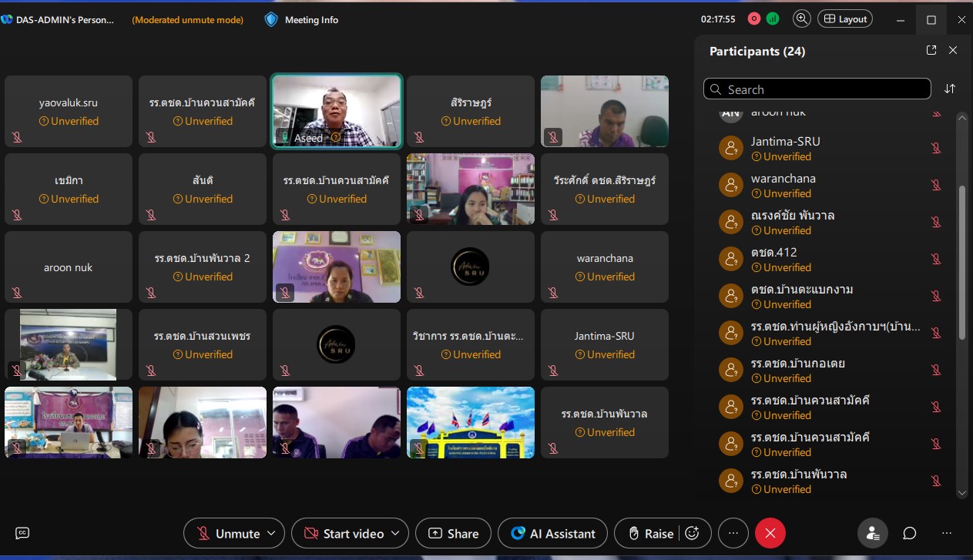Image resolution: width=973 pixels, height=560 pixels.
Task: Click the reactions smiley icon
Action: (x=692, y=533)
